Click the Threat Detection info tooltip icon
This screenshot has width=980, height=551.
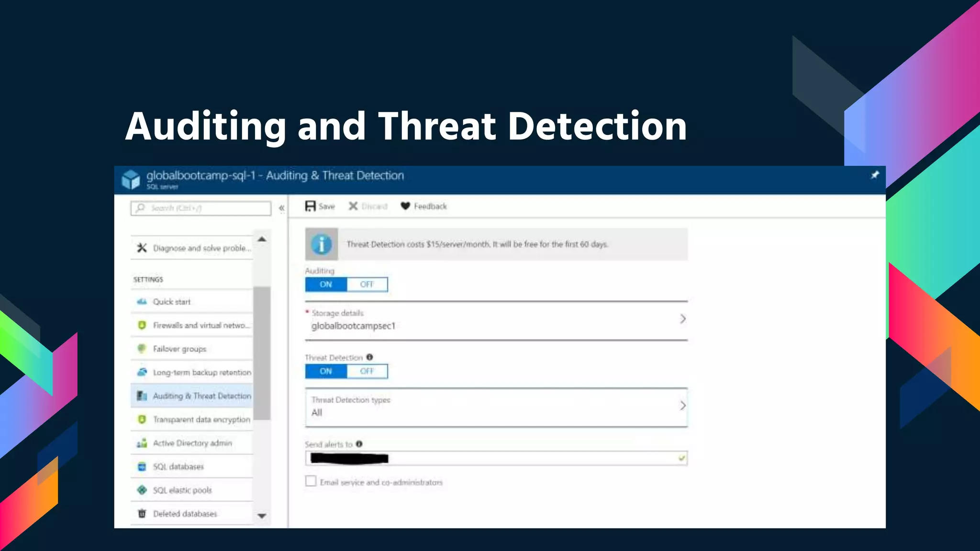[x=369, y=357]
